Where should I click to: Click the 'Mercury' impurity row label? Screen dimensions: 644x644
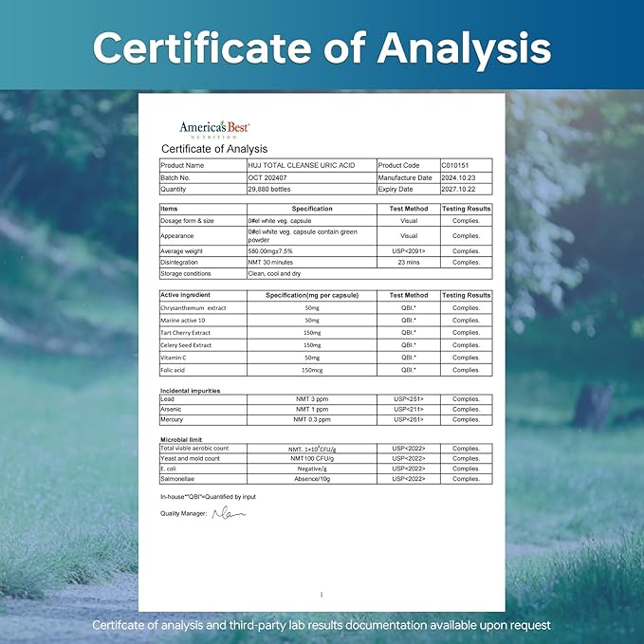(x=172, y=419)
